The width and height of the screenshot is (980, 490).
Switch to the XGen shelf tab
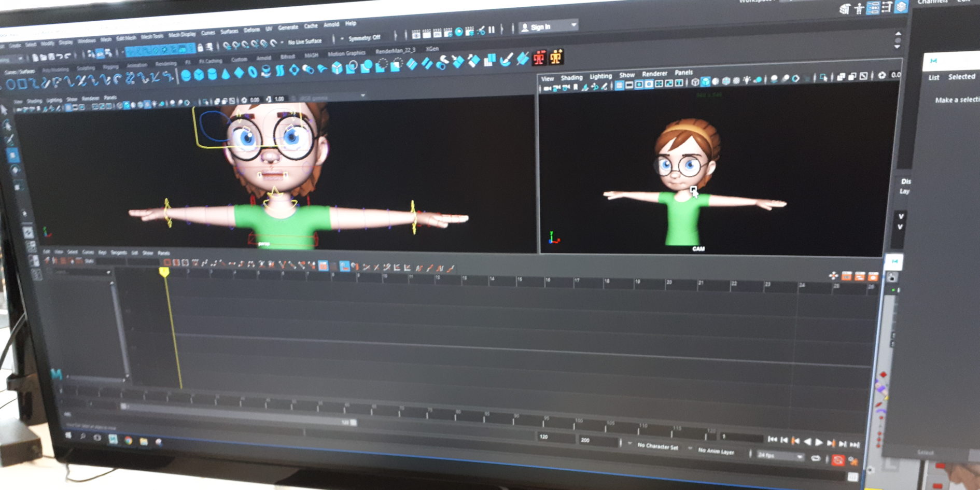click(432, 49)
